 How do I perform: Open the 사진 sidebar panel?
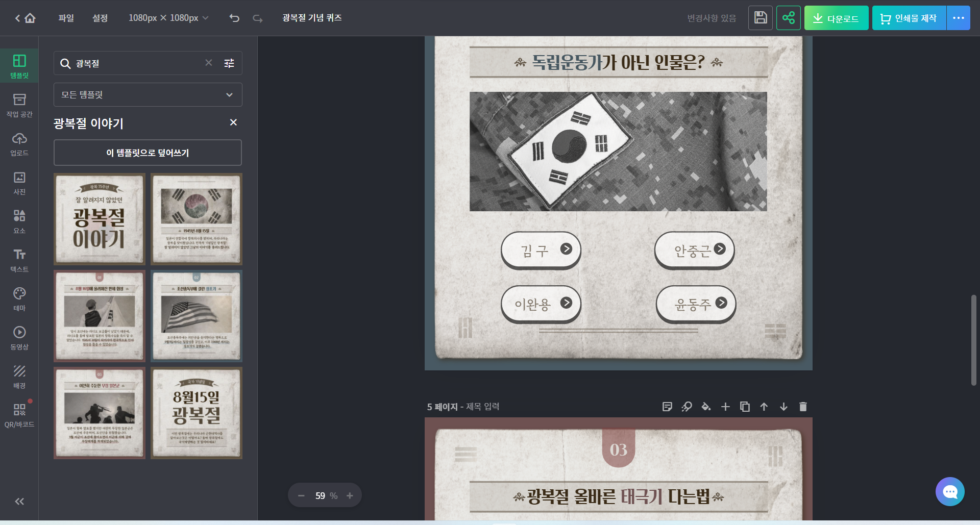(19, 183)
